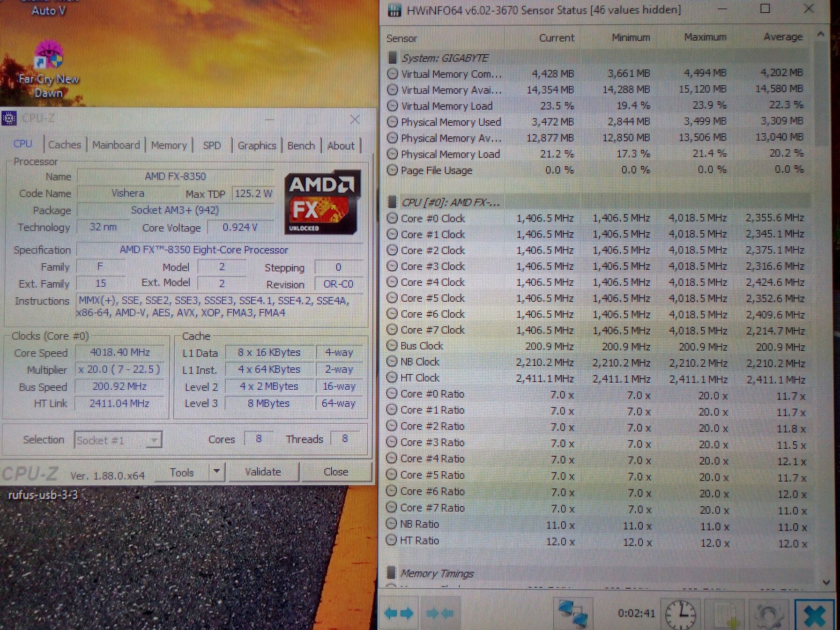This screenshot has width=840, height=630.
Task: Switch to the Caches tab
Action: 65,145
